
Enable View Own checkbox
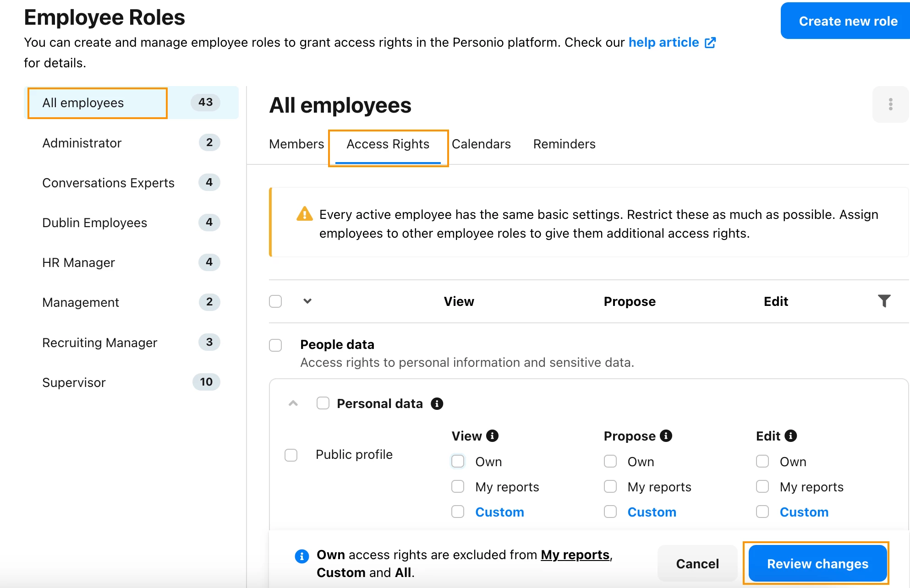[x=458, y=461]
